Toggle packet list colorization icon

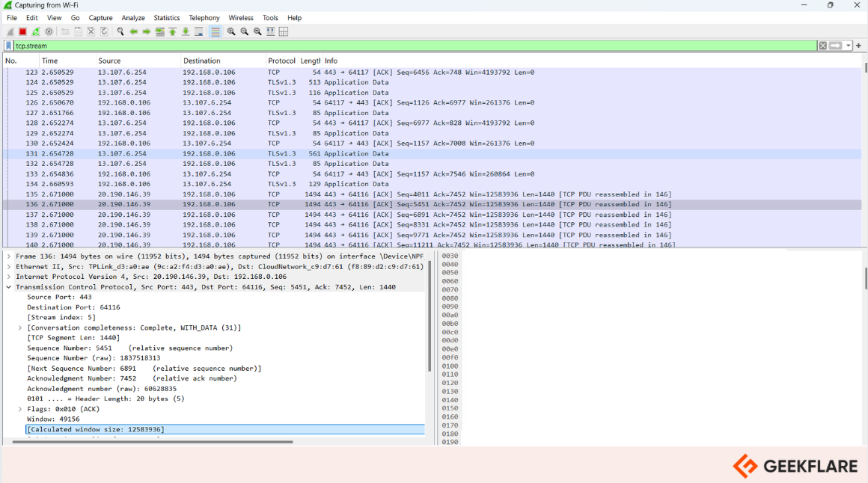coord(216,31)
